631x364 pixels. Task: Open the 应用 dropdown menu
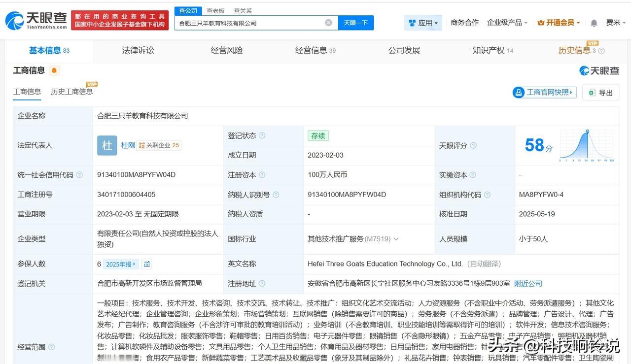423,23
